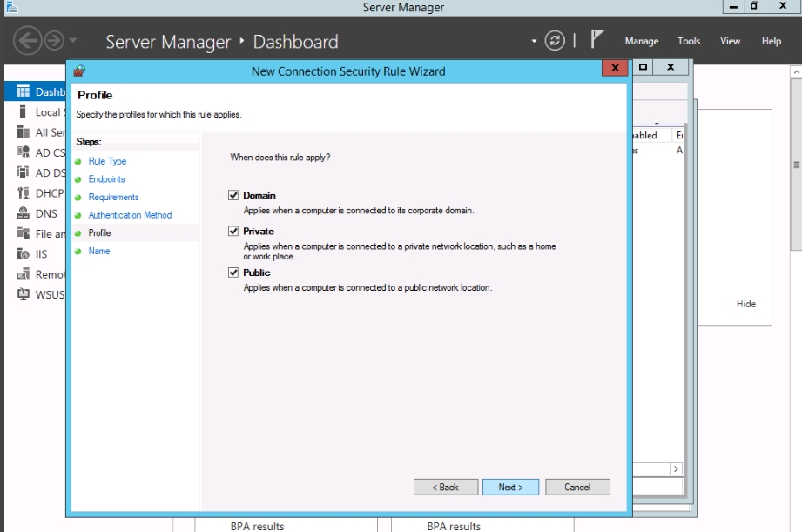
Task: Select the Remote Access icon in the sidebar
Action: point(23,274)
